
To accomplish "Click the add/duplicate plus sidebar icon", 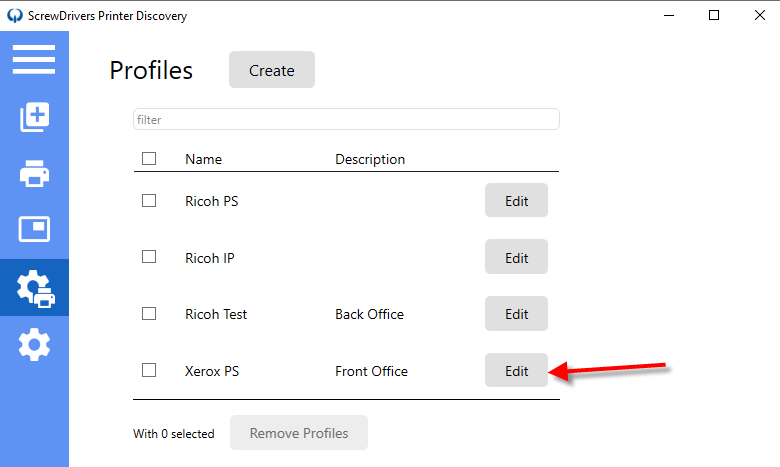I will pos(34,117).
